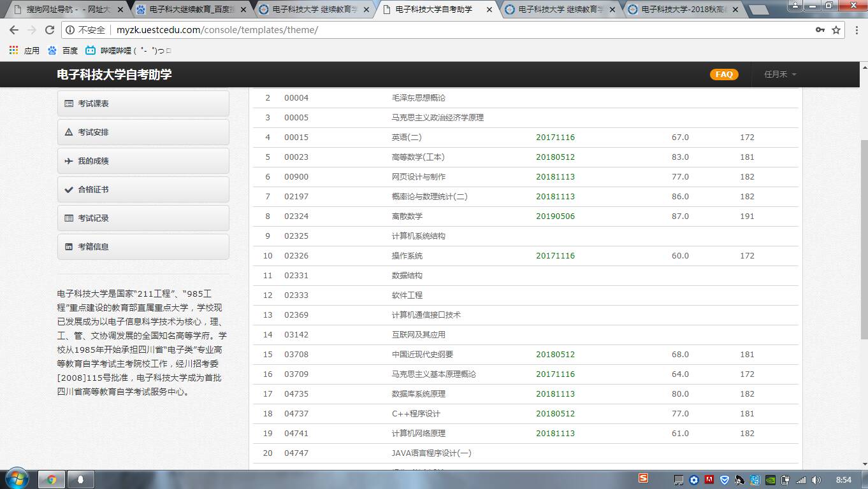Go back with the browser back arrow
868x489 pixels.
(14, 30)
